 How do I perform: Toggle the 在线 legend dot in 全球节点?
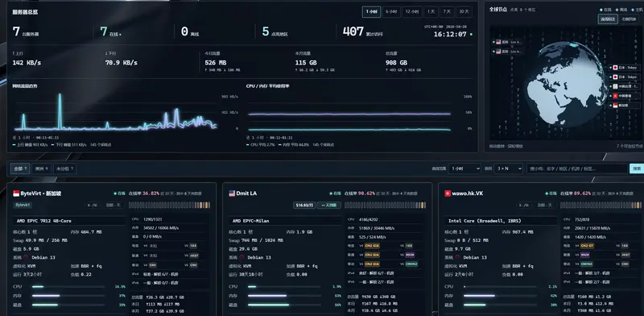click(x=601, y=10)
